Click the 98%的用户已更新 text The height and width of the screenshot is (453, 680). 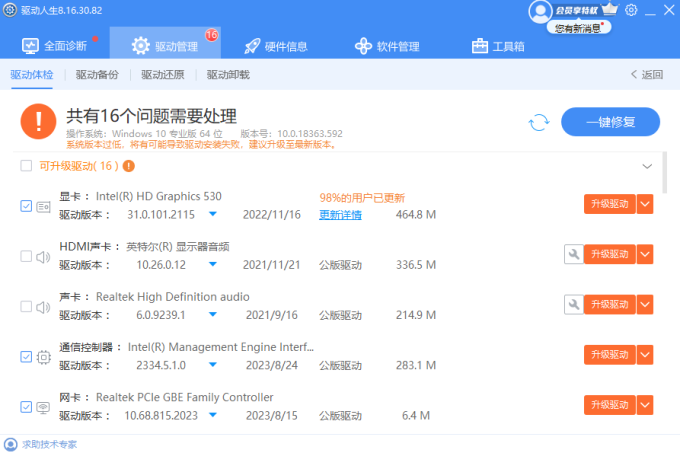[362, 198]
